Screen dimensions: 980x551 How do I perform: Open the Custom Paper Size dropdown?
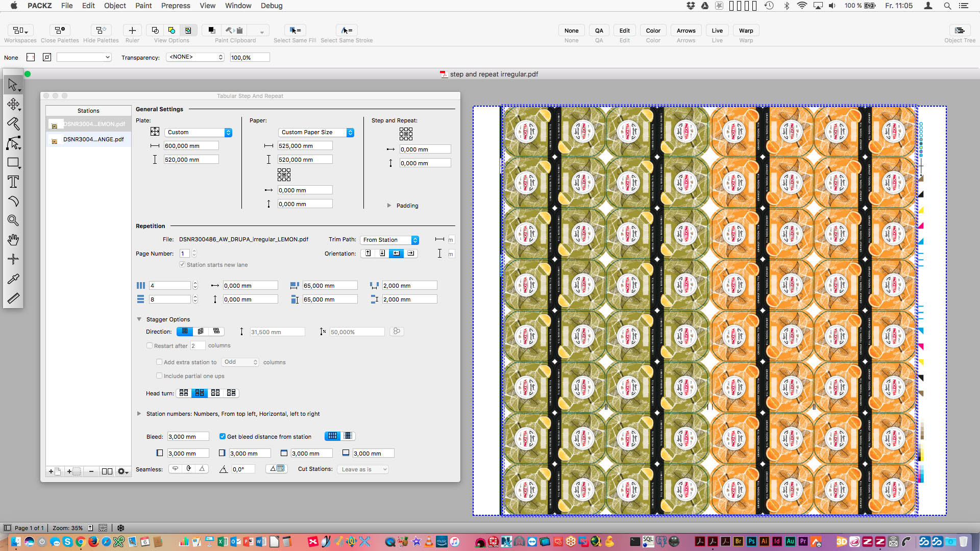(x=316, y=132)
